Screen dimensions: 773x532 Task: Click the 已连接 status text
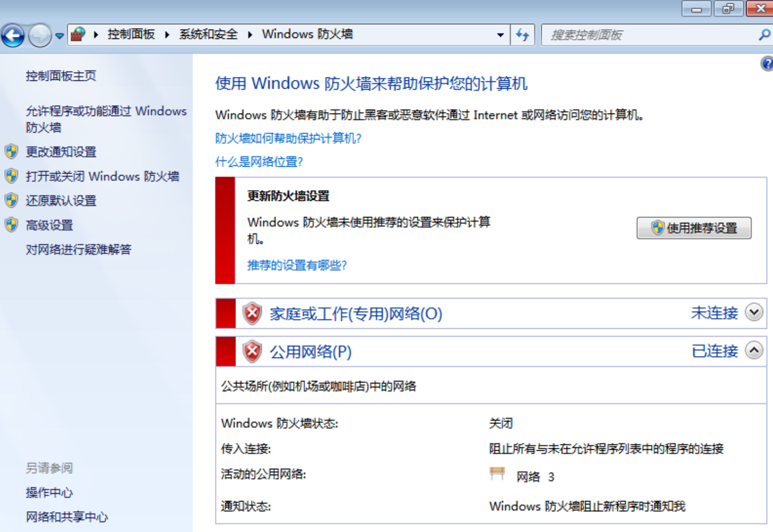(715, 351)
